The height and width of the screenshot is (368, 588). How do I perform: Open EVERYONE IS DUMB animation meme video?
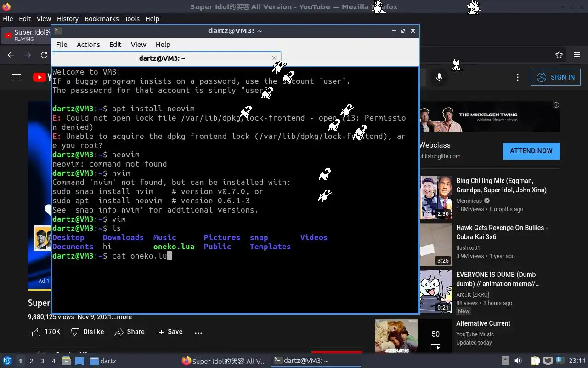pyautogui.click(x=498, y=279)
